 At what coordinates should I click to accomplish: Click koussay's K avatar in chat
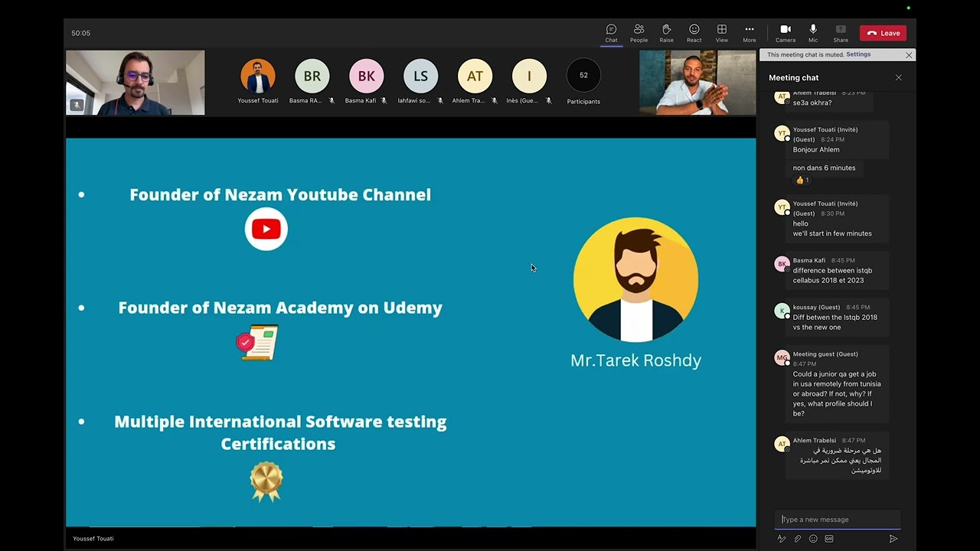pyautogui.click(x=782, y=311)
